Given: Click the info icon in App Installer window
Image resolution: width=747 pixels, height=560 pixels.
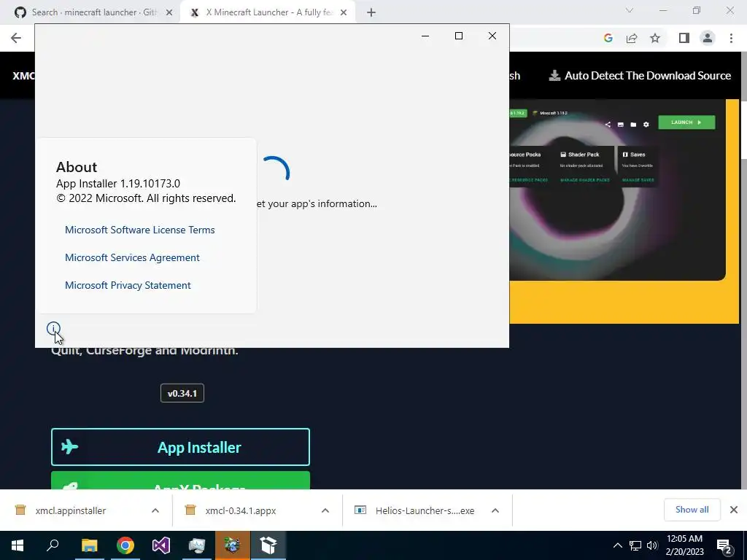Looking at the screenshot, I should click(53, 328).
